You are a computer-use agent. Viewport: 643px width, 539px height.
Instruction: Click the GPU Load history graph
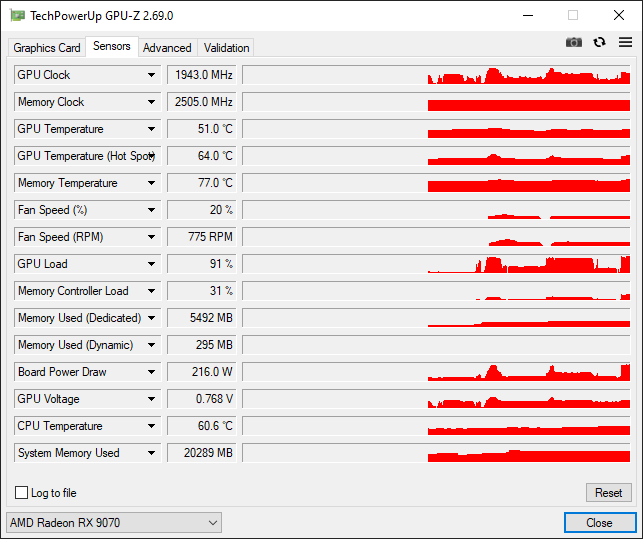tap(436, 264)
